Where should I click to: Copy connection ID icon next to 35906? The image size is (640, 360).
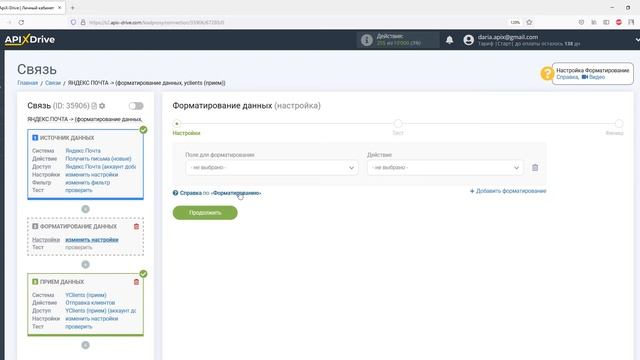coord(94,106)
